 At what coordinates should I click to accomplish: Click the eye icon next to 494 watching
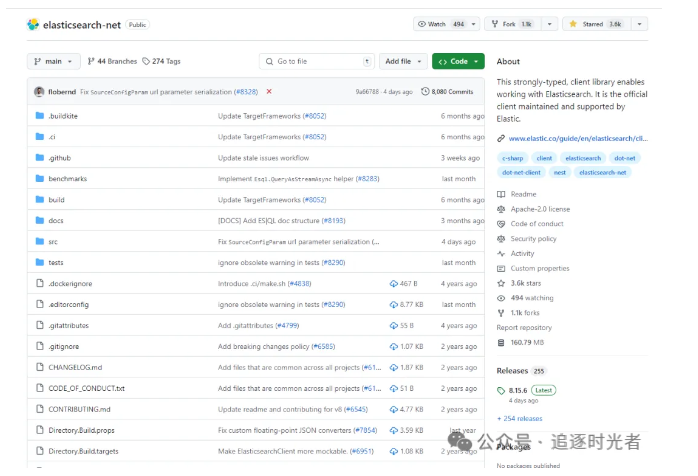point(501,298)
